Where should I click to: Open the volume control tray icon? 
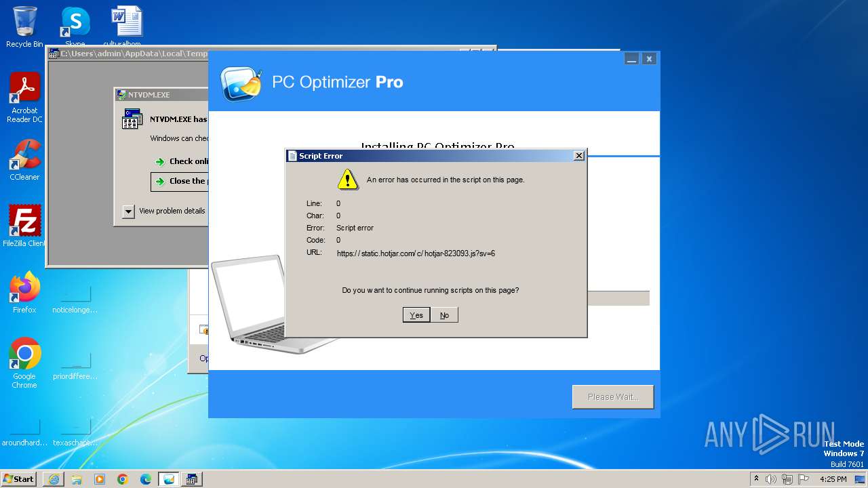point(771,479)
